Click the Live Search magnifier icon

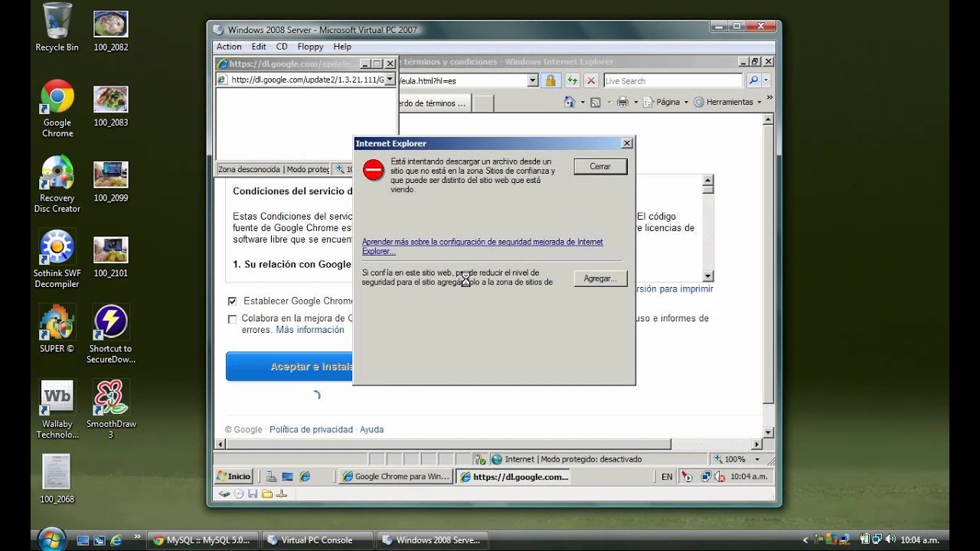[x=753, y=80]
